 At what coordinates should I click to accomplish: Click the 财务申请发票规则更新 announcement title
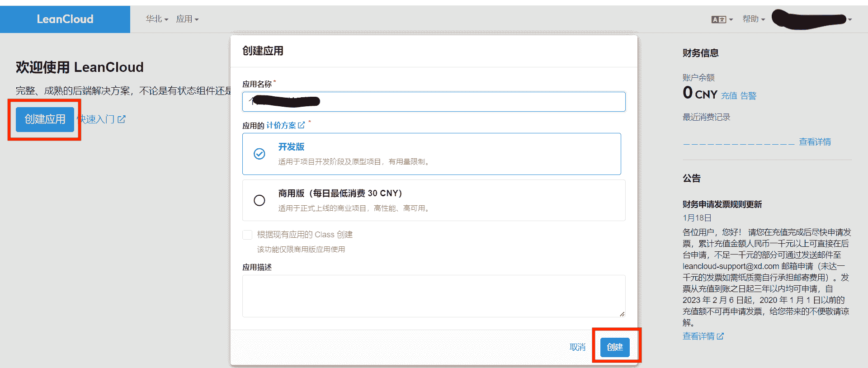point(722,204)
